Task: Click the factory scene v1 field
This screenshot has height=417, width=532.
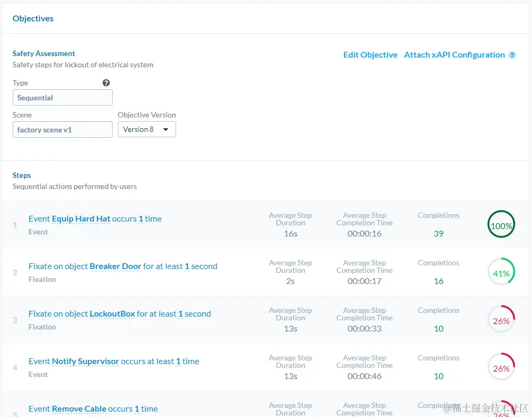Action: click(62, 129)
